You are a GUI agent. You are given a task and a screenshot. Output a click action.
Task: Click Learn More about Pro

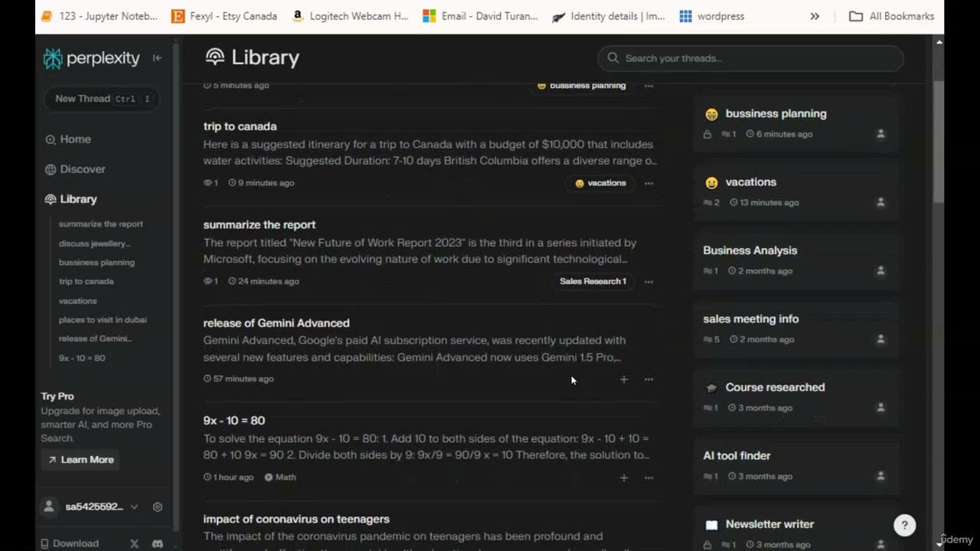coord(80,460)
